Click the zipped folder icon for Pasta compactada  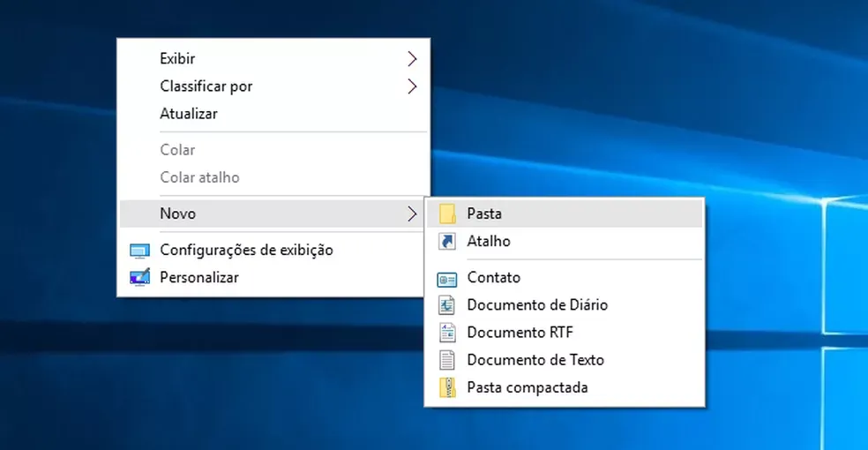click(x=447, y=387)
